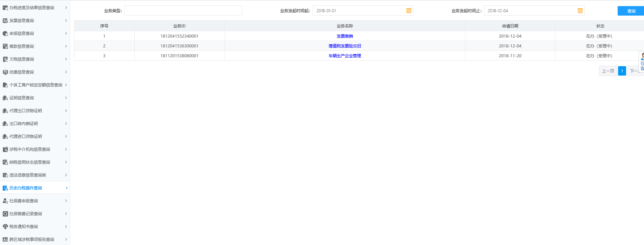The height and width of the screenshot is (245, 644).
Task: Click the online customer service avatar
Action: coord(642,57)
